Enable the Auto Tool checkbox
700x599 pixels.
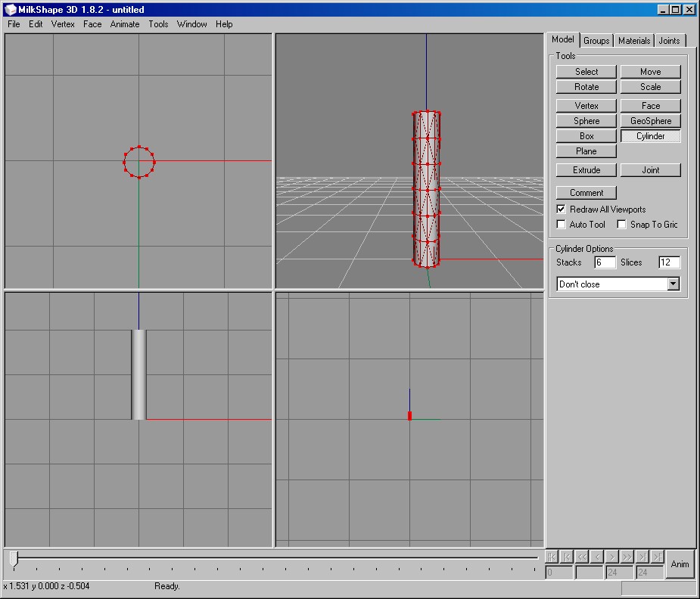pos(561,225)
